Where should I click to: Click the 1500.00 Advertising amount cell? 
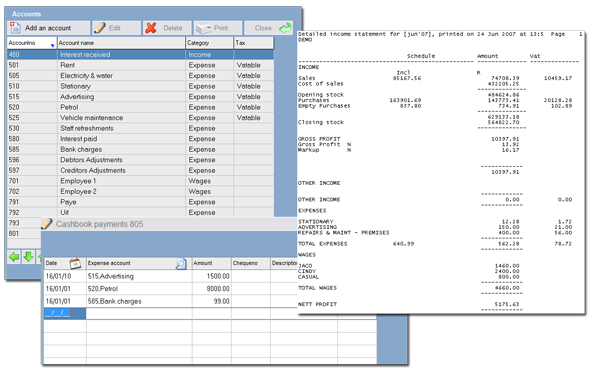click(x=212, y=276)
